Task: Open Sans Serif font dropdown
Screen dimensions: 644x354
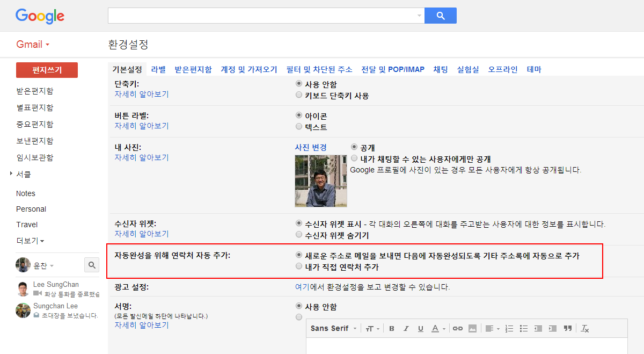Action: click(x=333, y=328)
